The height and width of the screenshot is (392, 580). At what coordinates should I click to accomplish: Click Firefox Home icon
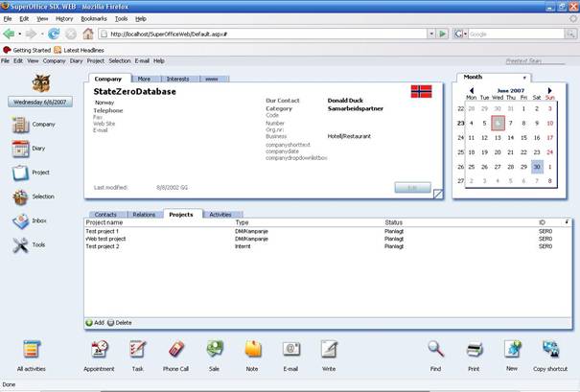click(x=88, y=34)
